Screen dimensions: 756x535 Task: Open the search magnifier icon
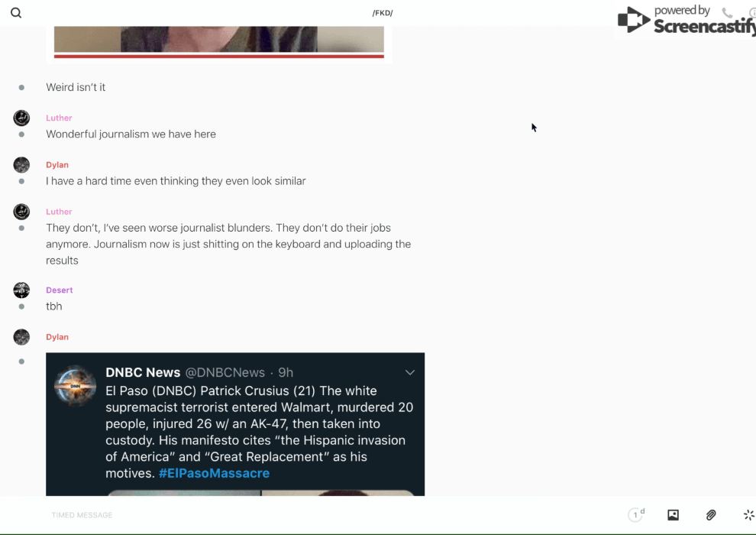[x=16, y=13]
